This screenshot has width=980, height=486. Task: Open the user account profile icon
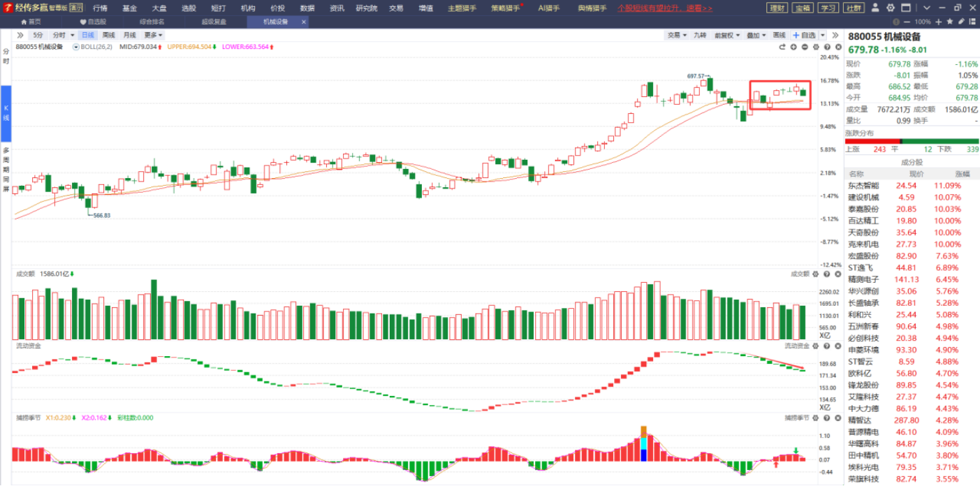point(877,8)
